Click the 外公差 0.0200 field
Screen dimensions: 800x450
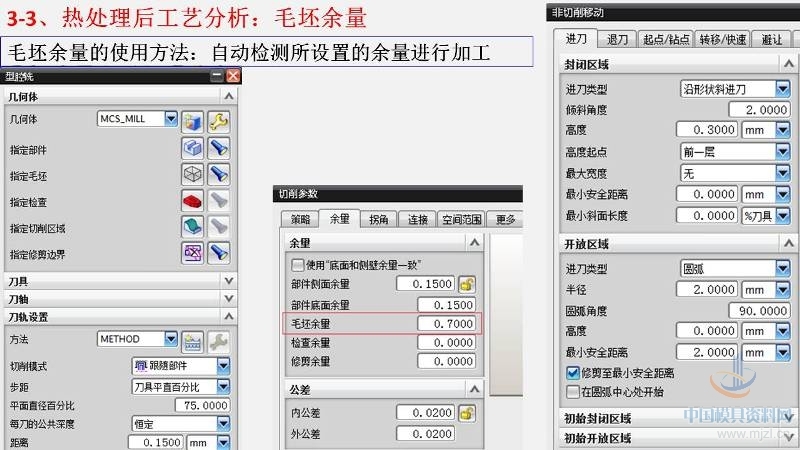pos(425,434)
